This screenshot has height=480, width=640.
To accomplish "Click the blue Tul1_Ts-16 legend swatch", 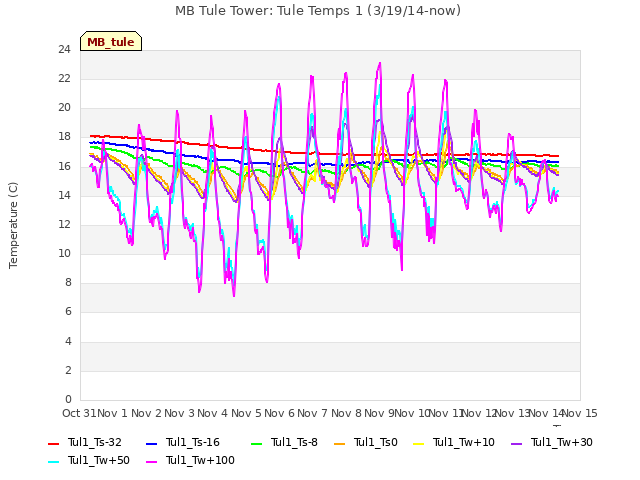I will pos(151,443).
